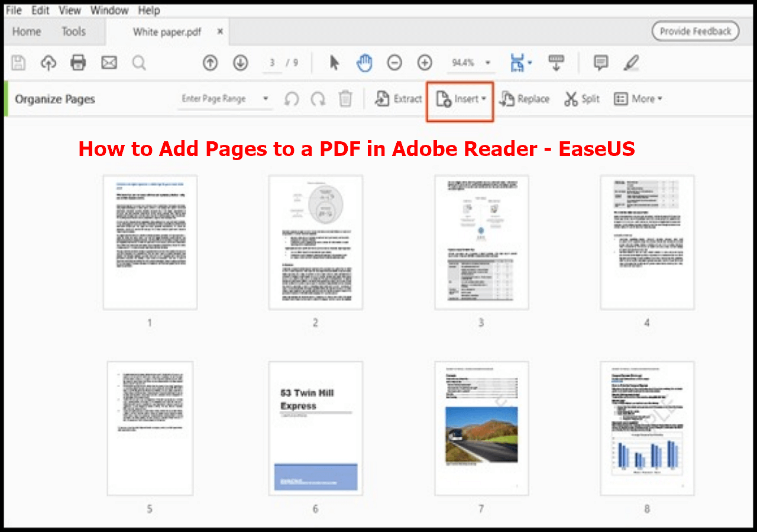757x532 pixels.
Task: Open the 94.4% zoom level dropdown
Action: click(488, 63)
